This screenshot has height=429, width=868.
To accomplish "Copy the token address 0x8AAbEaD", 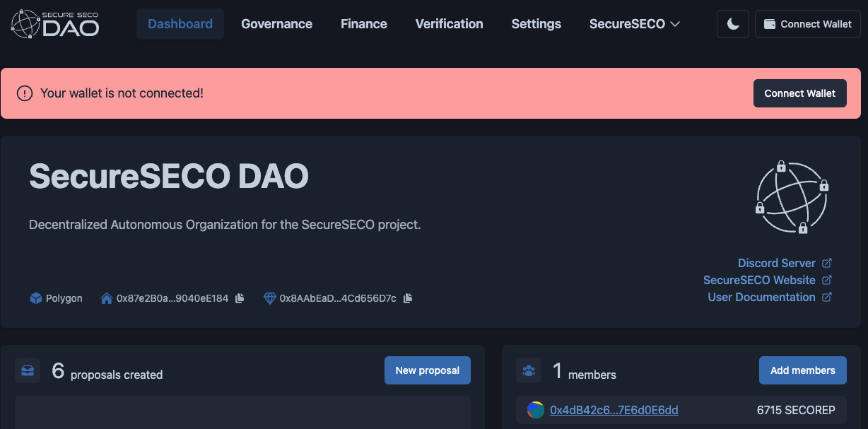I will click(408, 298).
